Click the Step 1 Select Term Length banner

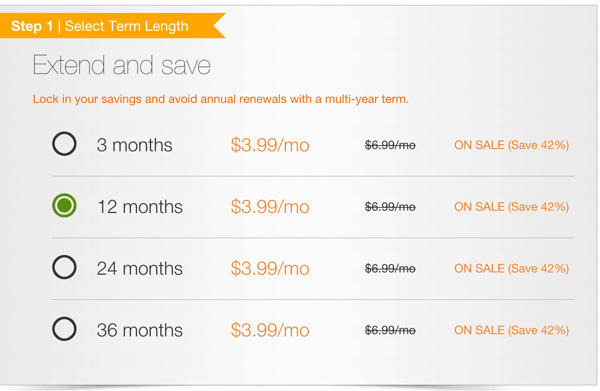coord(111,26)
